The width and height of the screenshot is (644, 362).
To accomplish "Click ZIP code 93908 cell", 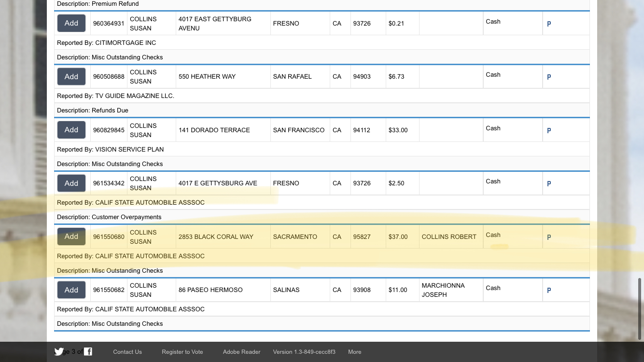I will 368,290.
